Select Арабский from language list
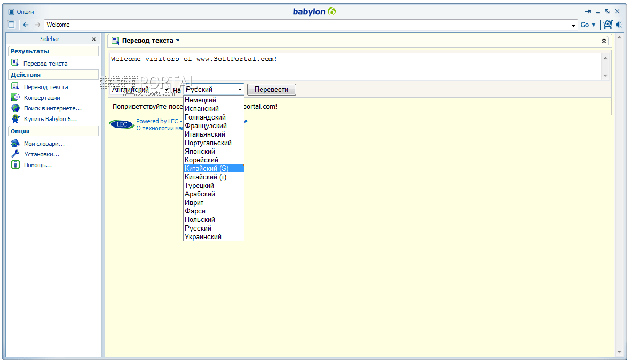This screenshot has width=631, height=364. click(x=214, y=194)
